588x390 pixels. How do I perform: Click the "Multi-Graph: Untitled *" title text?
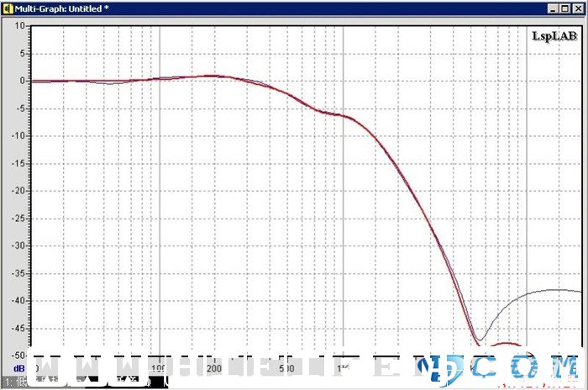click(62, 8)
